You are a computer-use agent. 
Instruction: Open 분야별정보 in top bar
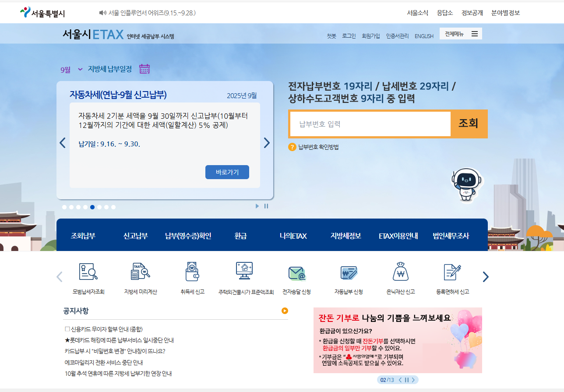click(x=506, y=13)
